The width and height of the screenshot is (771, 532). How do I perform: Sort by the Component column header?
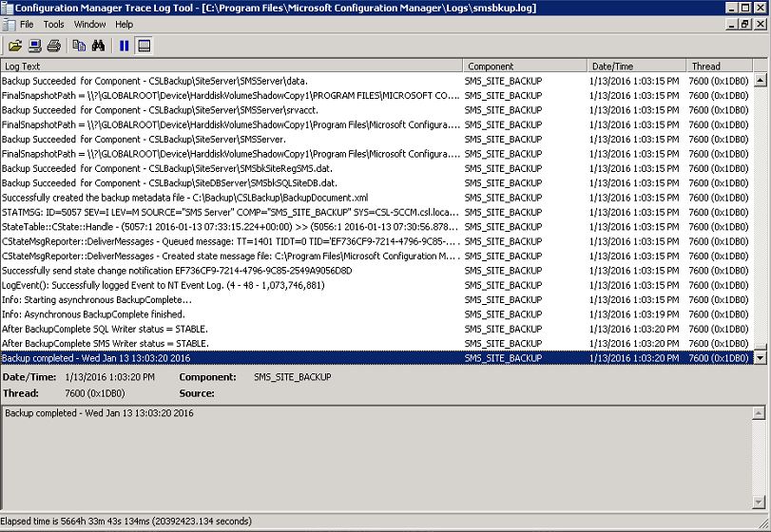[525, 66]
